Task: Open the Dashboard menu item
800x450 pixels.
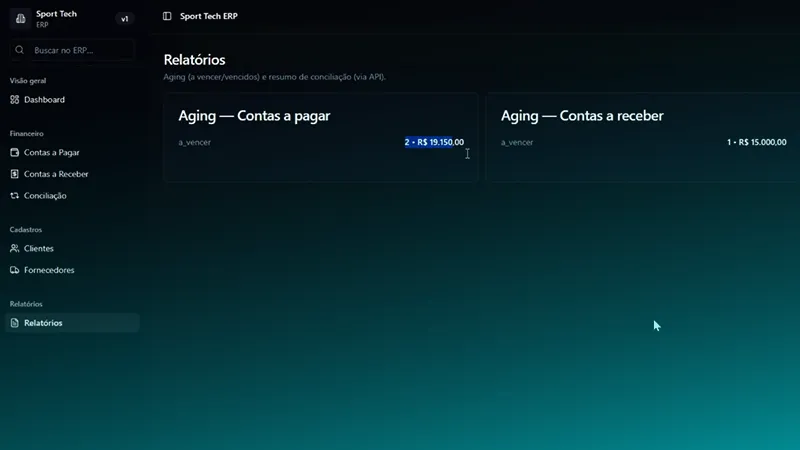Action: click(x=72, y=99)
